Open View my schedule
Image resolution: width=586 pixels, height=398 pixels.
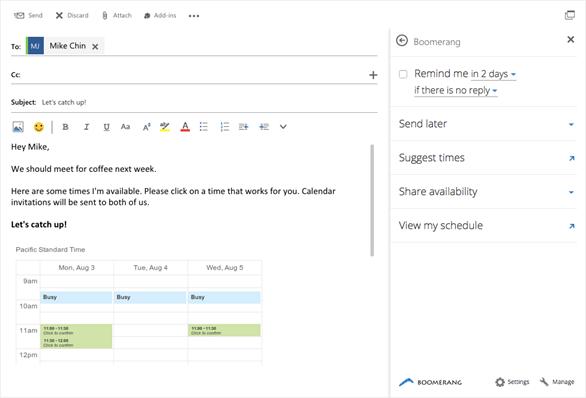pyautogui.click(x=484, y=225)
